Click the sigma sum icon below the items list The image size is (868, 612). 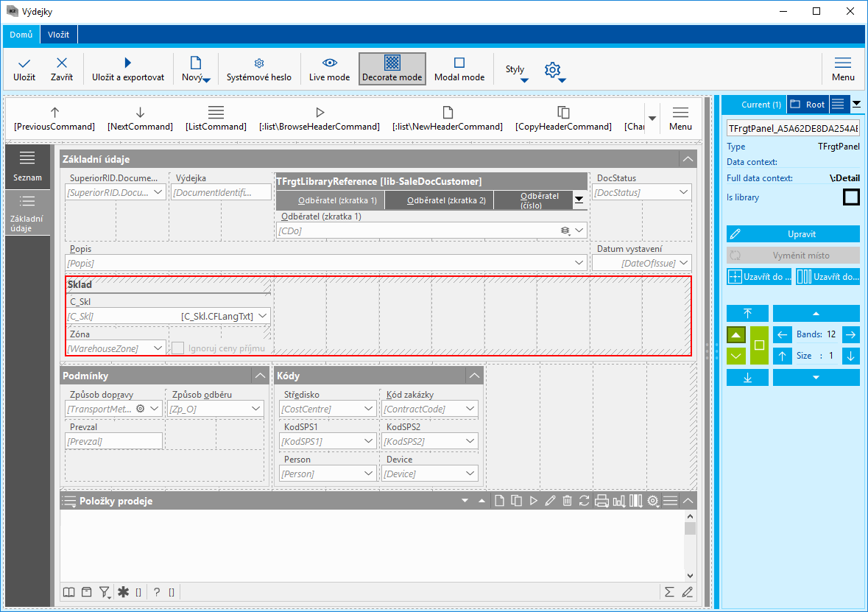[669, 592]
